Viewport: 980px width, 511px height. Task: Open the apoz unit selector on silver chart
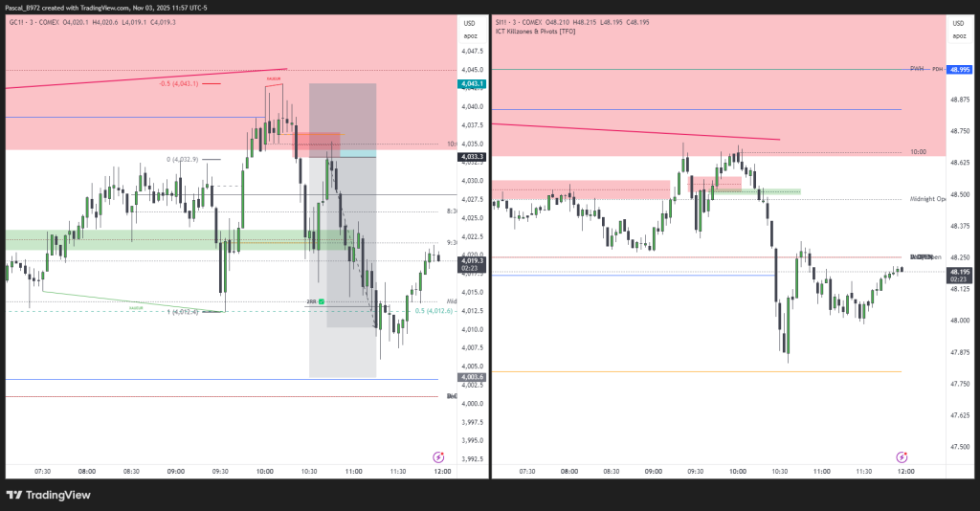click(x=958, y=35)
